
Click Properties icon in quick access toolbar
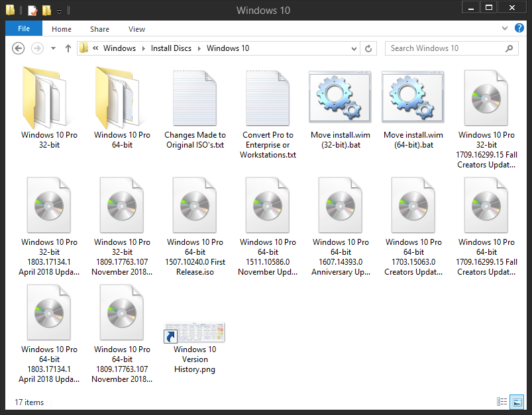click(32, 11)
